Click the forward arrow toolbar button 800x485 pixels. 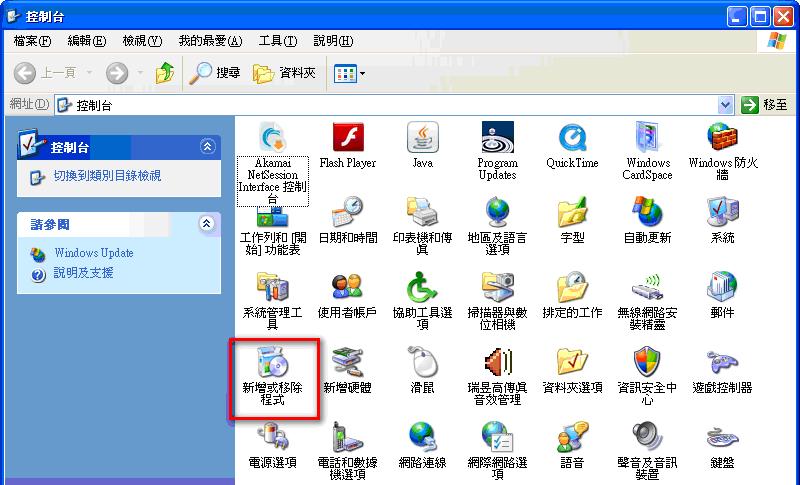(117, 73)
